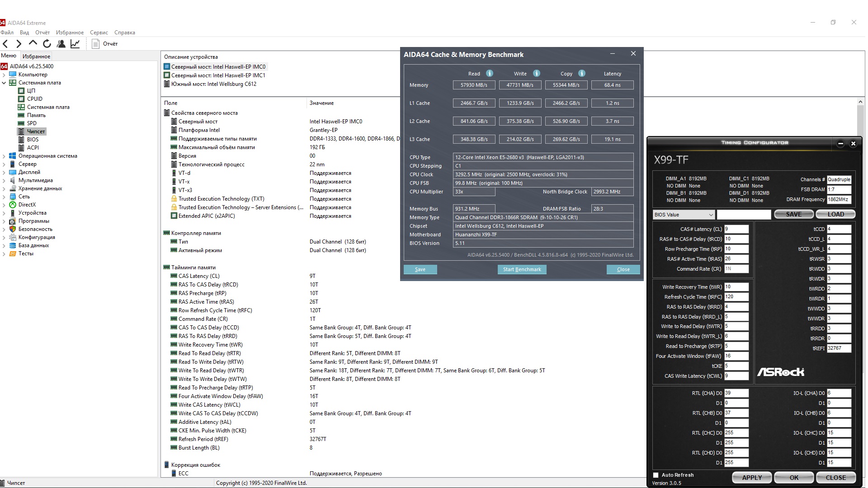Open the graph chart toolbar icon
The height and width of the screenshot is (488, 868).
tap(75, 44)
